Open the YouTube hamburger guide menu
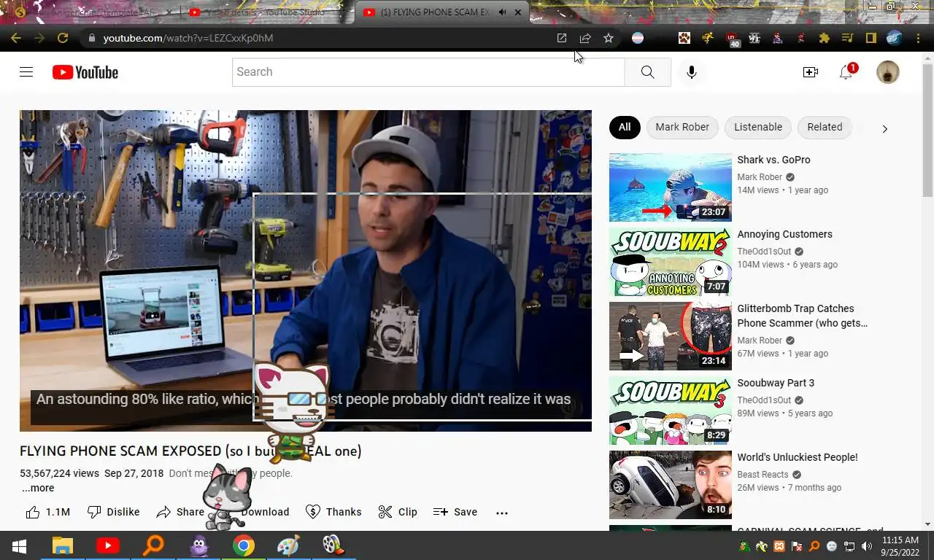Viewport: 934px width, 560px height. click(x=26, y=72)
